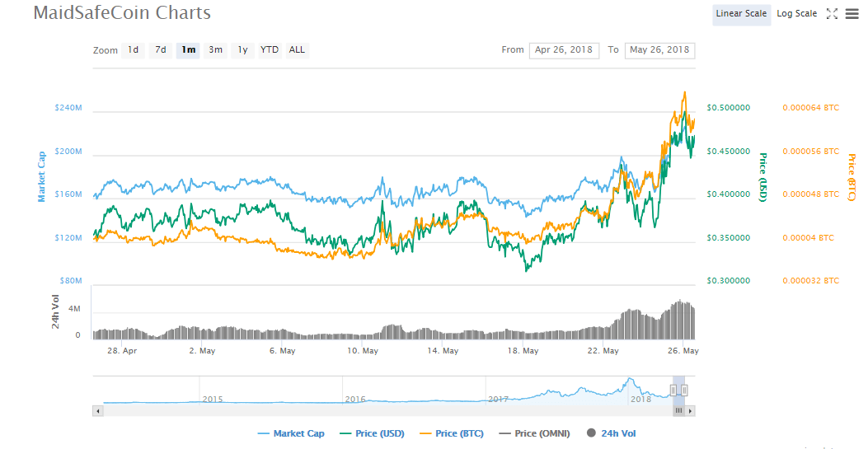Toggle Price (BTC) legend item
The width and height of the screenshot is (868, 449).
click(452, 433)
